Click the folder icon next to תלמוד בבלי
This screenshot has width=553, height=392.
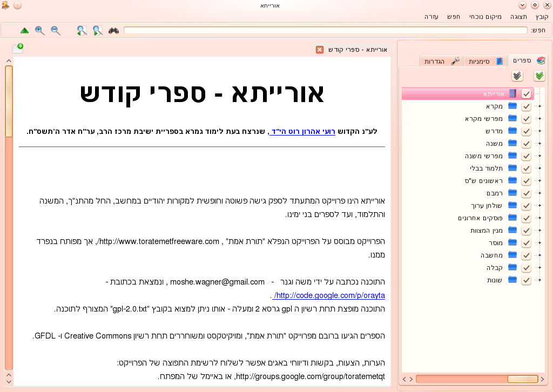pyautogui.click(x=512, y=168)
